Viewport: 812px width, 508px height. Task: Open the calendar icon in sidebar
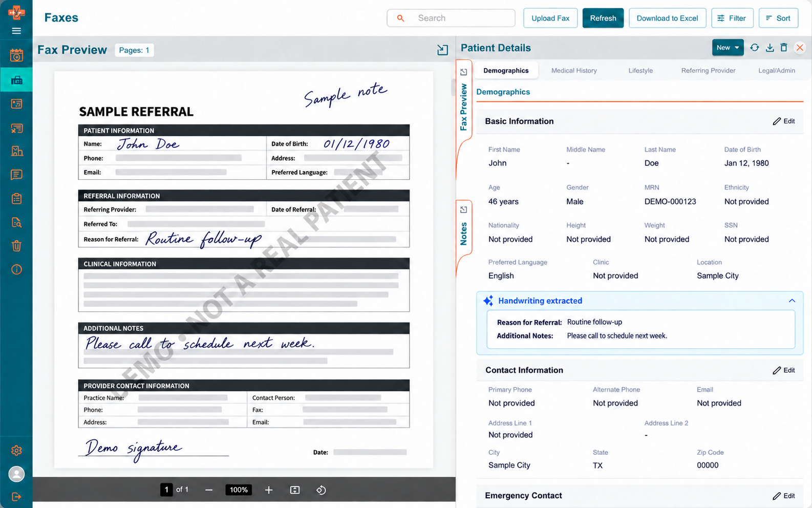coord(16,55)
